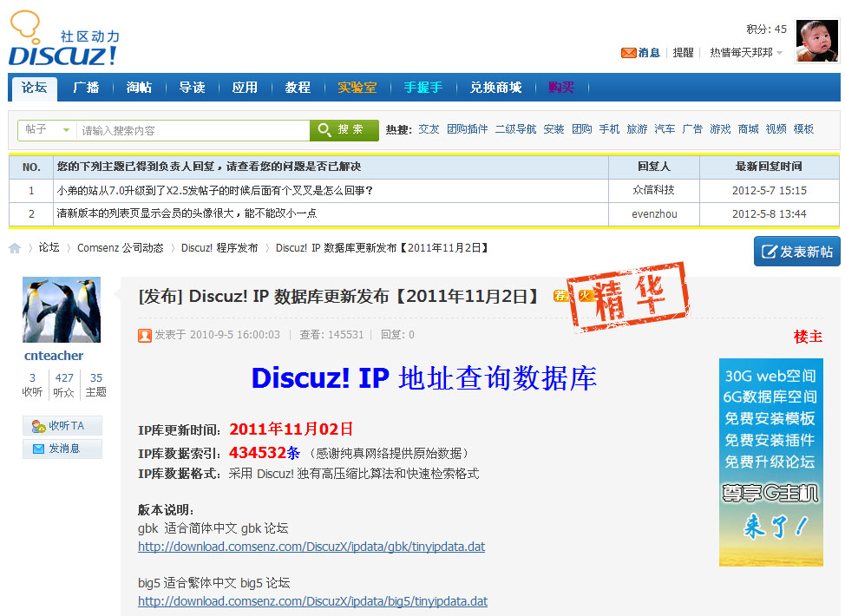Open the 兑换商城 nav item
This screenshot has height=616, width=845.
495,88
